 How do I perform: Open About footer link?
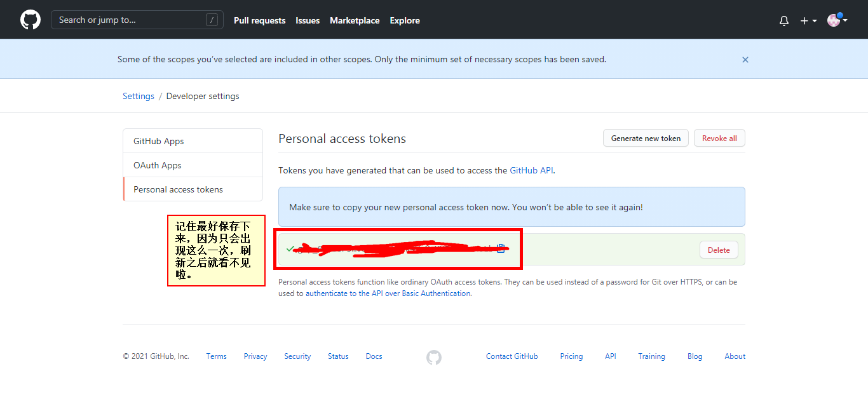pos(735,356)
